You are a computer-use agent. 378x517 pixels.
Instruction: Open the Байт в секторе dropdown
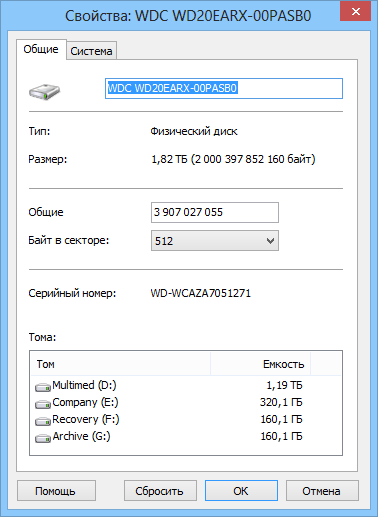(215, 241)
